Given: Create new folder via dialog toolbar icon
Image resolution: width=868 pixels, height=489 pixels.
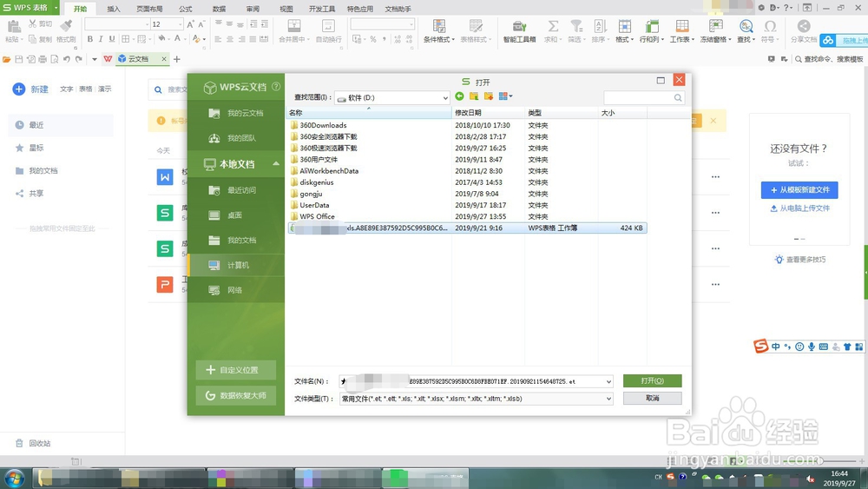Looking at the screenshot, I should point(488,96).
